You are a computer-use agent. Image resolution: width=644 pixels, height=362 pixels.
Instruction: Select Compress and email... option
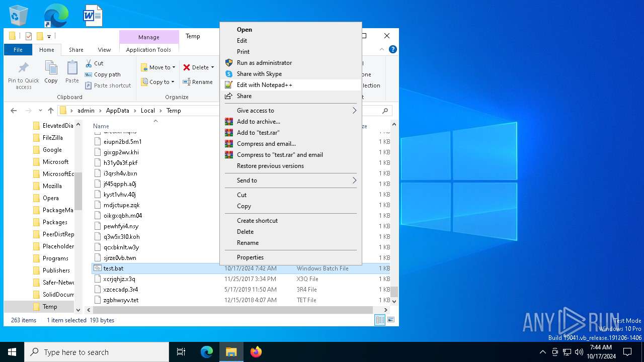click(291, 144)
